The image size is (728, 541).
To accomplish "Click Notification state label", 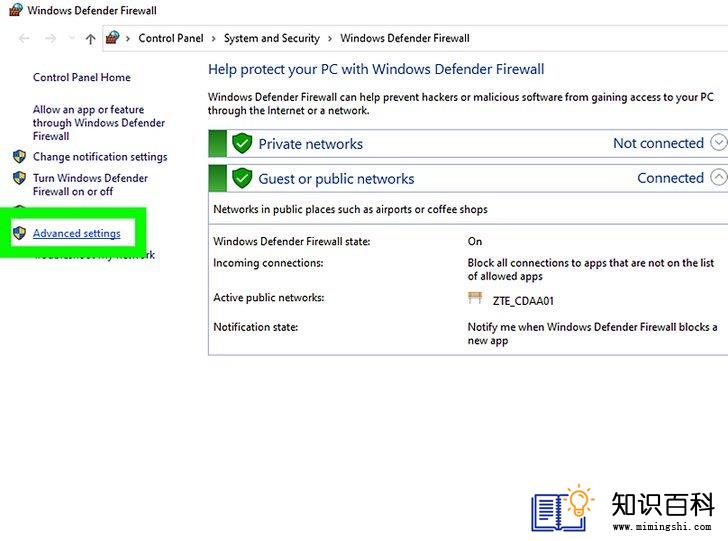I will (x=255, y=327).
